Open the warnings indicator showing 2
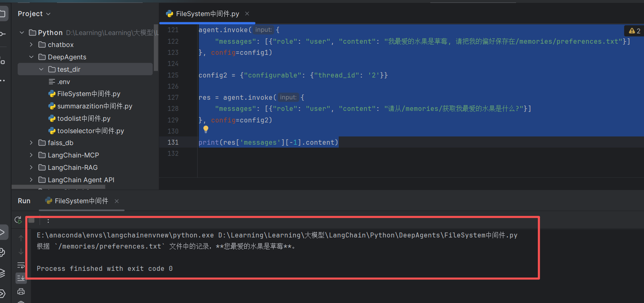 pyautogui.click(x=635, y=31)
